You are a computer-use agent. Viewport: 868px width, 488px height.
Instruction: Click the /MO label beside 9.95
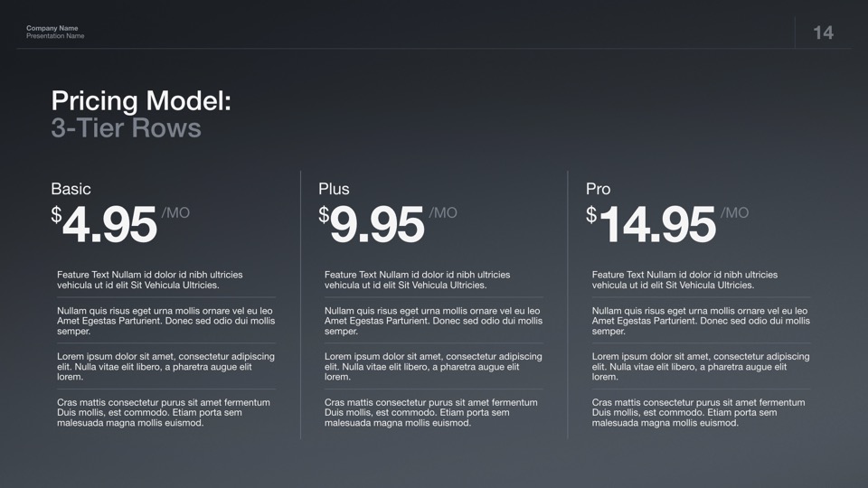click(443, 213)
